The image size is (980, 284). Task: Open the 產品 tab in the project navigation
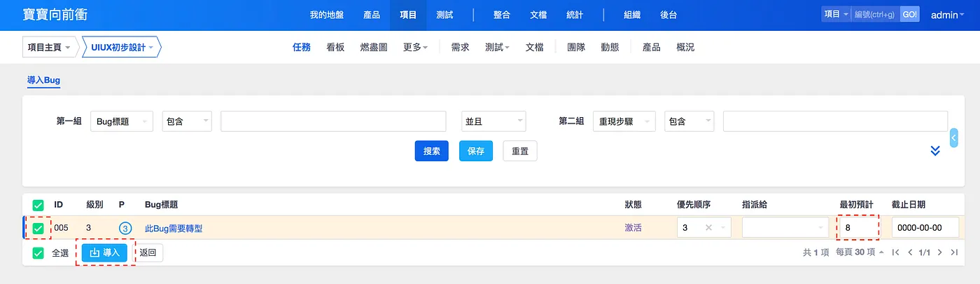(652, 48)
